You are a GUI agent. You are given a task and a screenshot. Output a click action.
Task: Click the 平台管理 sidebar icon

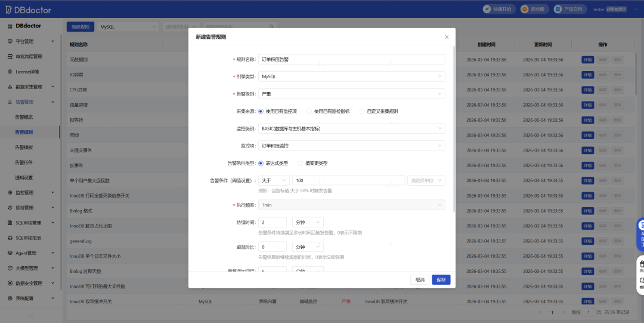(10, 41)
